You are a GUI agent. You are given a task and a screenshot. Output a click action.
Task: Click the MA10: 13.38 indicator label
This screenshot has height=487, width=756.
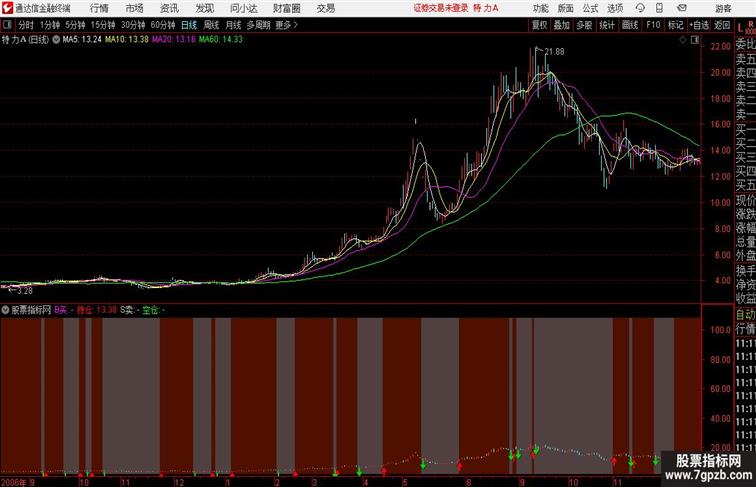coord(127,40)
